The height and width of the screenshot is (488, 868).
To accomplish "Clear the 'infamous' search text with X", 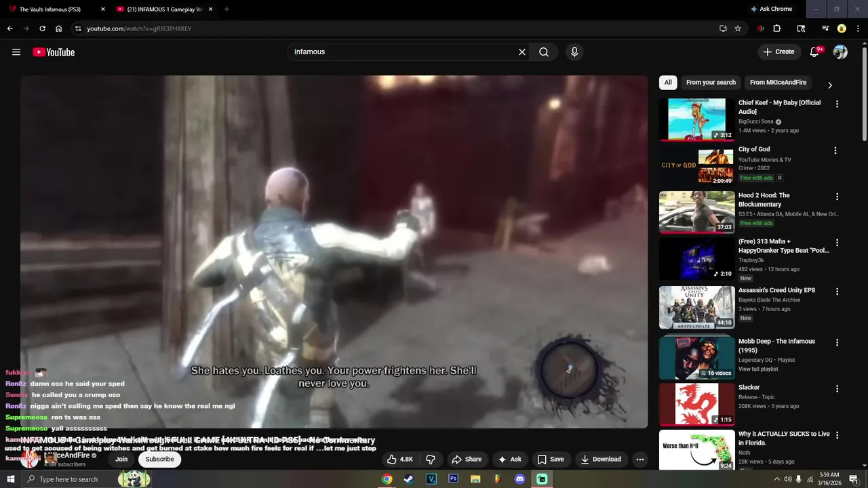I will 522,52.
